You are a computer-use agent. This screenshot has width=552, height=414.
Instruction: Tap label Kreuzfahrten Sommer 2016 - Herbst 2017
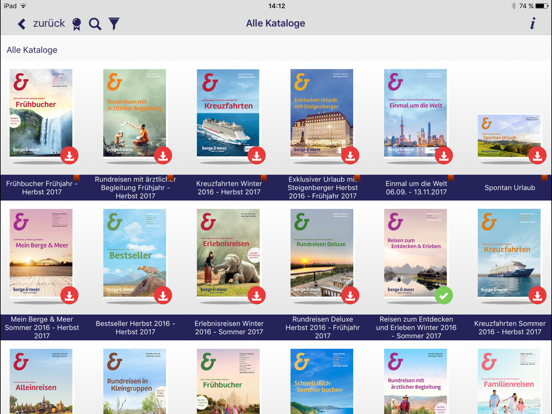[x=510, y=327]
